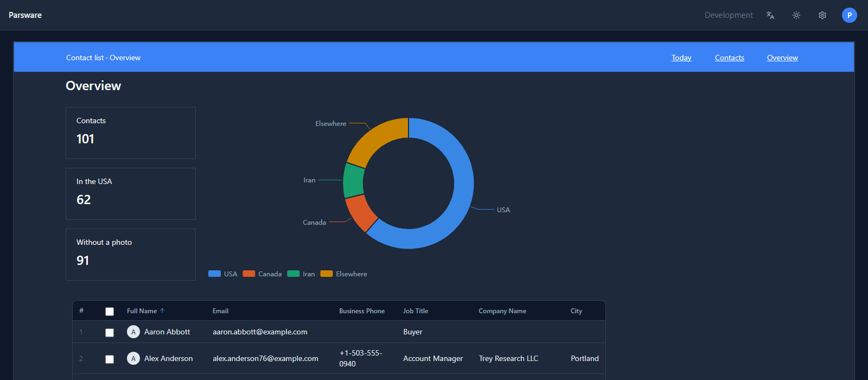Toggle the Elsewhere legend swatch
This screenshot has width=868, height=380.
click(327, 274)
